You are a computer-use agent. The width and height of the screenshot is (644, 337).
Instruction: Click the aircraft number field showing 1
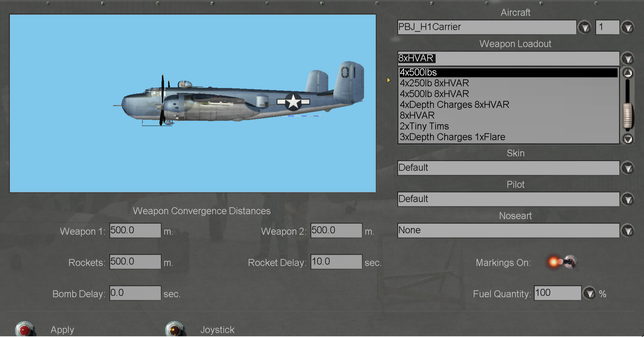coord(608,27)
